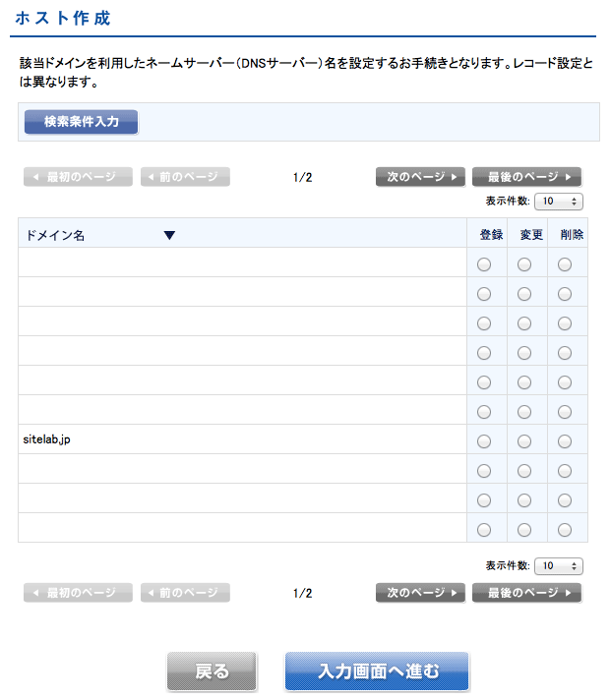Open top 表示件数 dropdown
This screenshot has width=610, height=700.
559,201
